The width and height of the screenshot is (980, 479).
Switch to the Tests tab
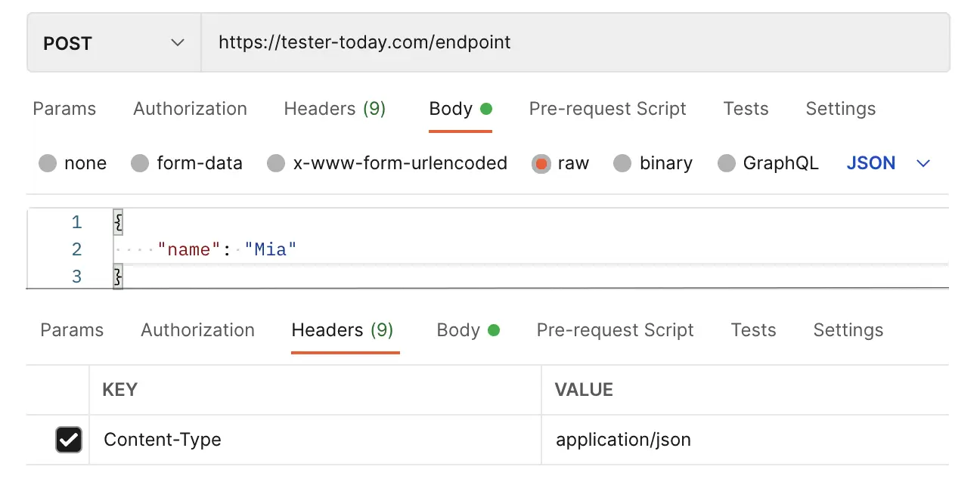(x=746, y=109)
